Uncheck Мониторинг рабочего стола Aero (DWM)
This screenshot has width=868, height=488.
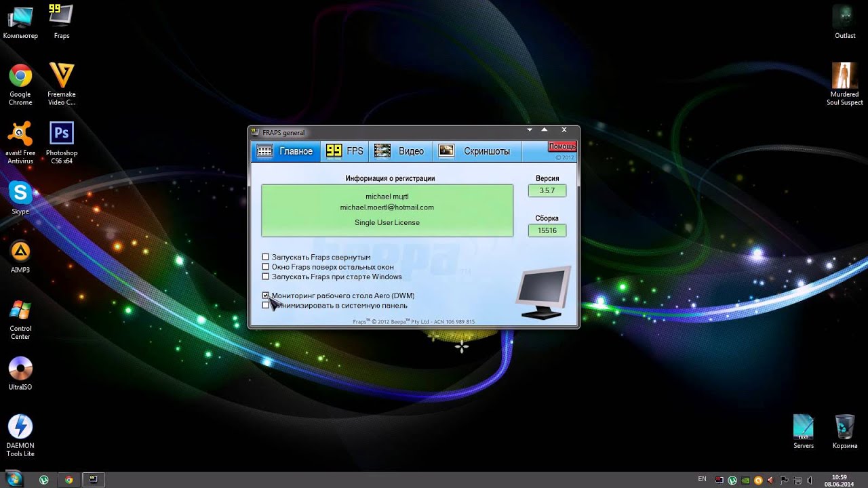click(x=266, y=296)
